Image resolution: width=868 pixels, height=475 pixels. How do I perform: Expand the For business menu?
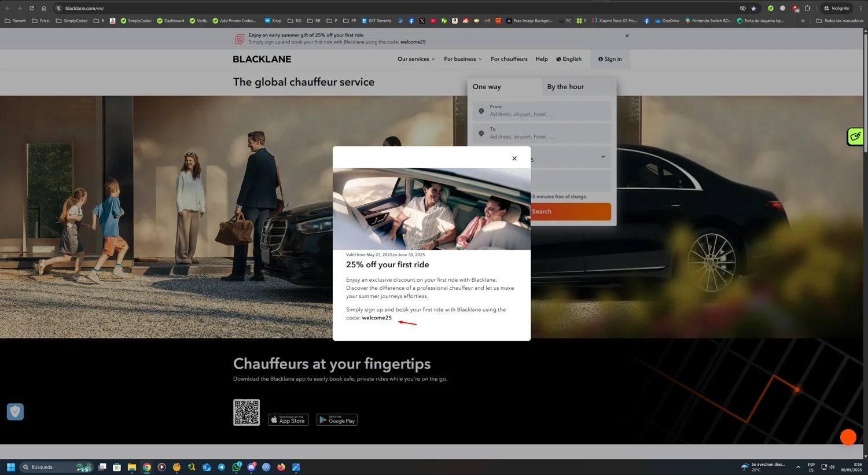point(463,59)
